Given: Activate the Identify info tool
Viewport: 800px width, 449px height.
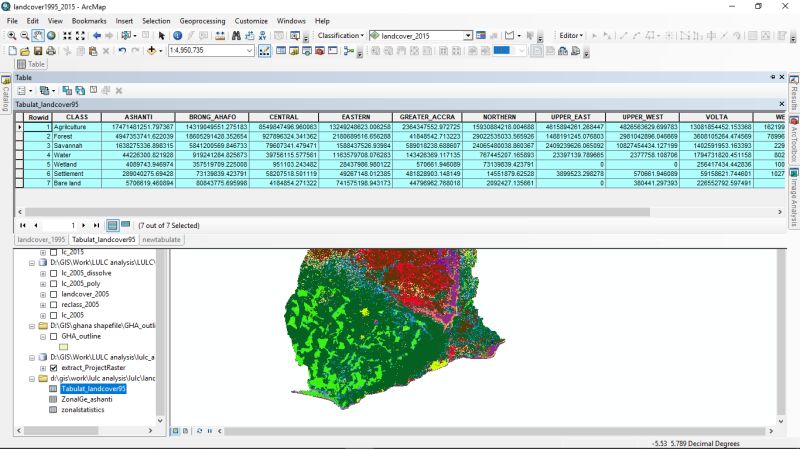Looking at the screenshot, I should pyautogui.click(x=178, y=36).
